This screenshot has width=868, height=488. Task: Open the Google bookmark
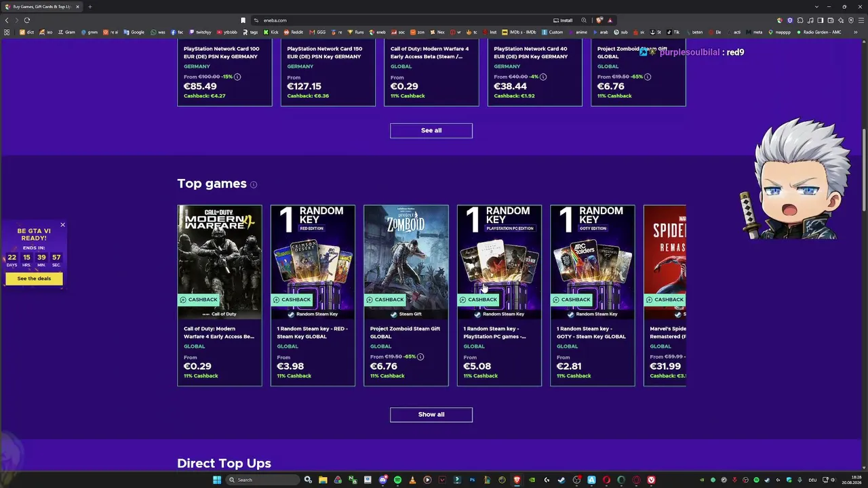(x=134, y=32)
